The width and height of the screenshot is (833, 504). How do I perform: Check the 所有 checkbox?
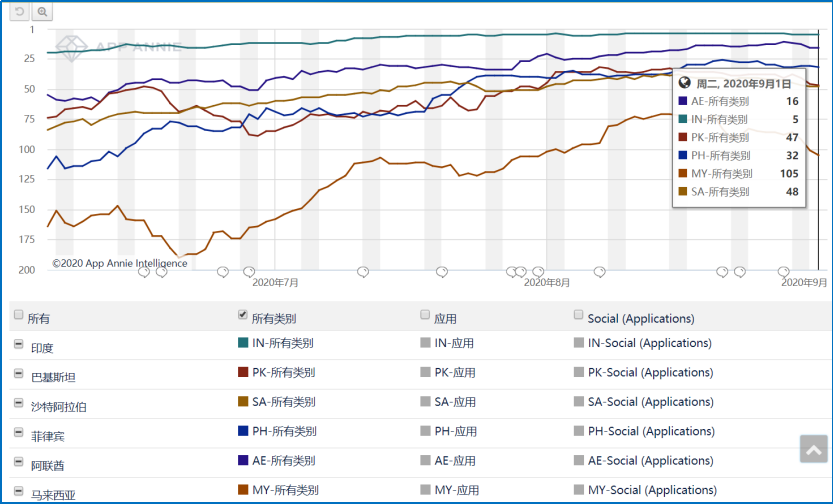[x=19, y=315]
